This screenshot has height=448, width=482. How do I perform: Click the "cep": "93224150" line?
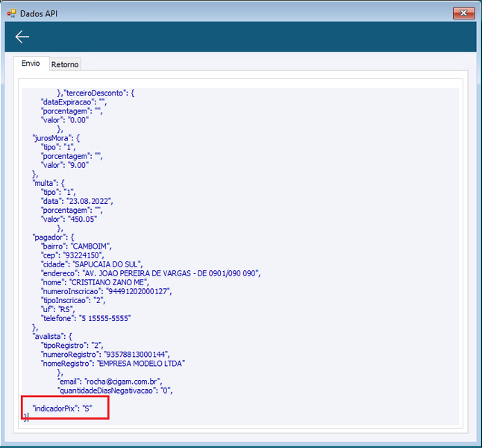click(x=72, y=255)
